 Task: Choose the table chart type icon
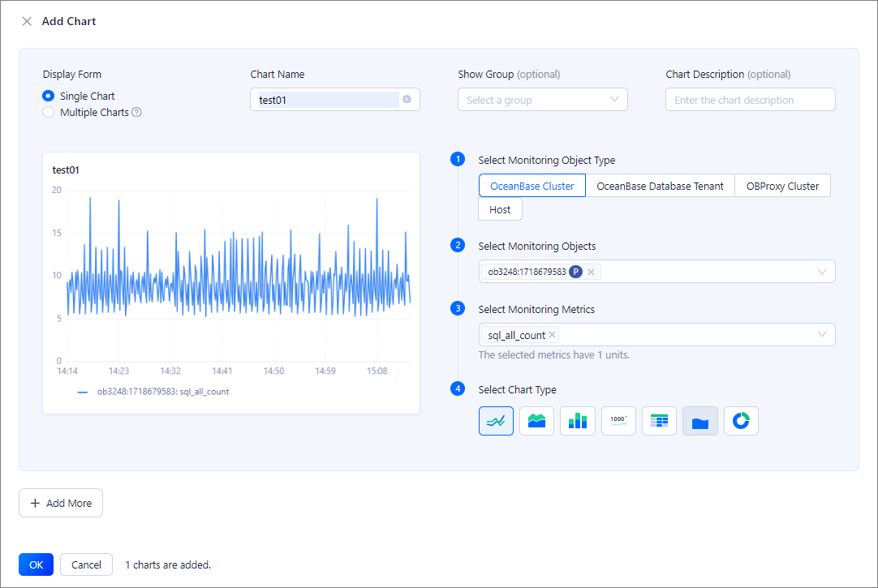click(x=659, y=421)
